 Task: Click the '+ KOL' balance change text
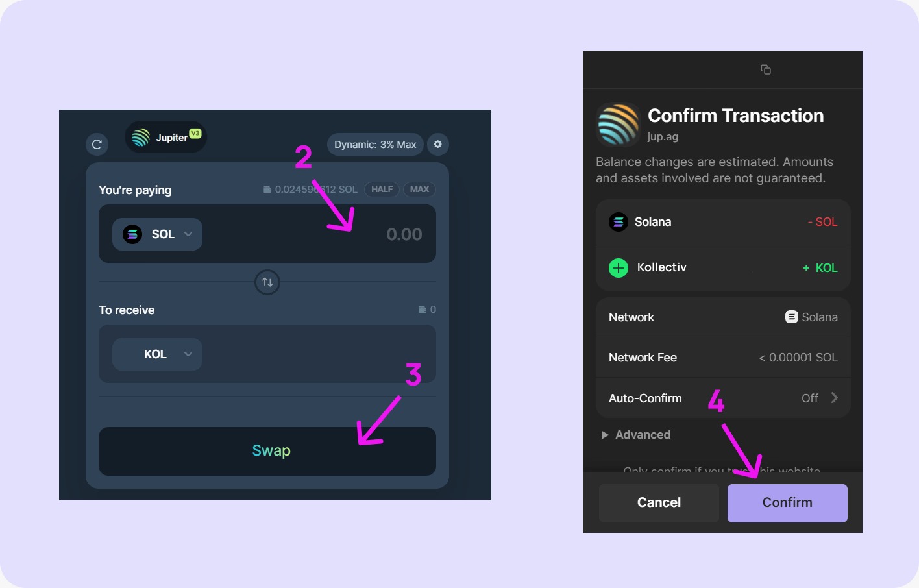[820, 267]
